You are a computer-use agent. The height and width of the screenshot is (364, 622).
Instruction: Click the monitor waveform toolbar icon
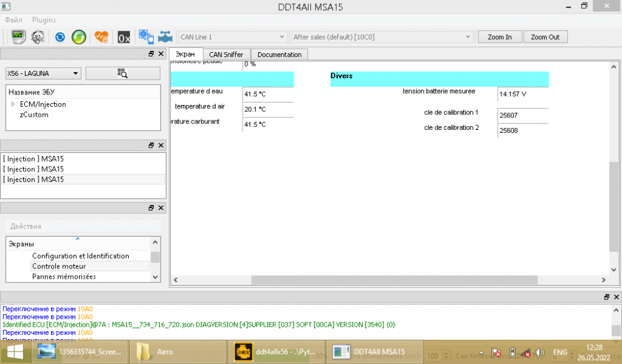(17, 37)
